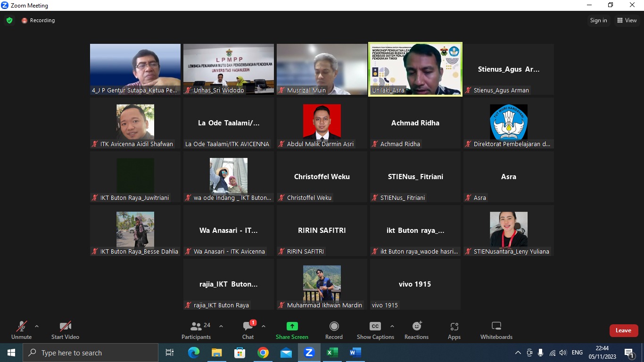644x362 pixels.
Task: Click the Sign in button
Action: coord(598,20)
